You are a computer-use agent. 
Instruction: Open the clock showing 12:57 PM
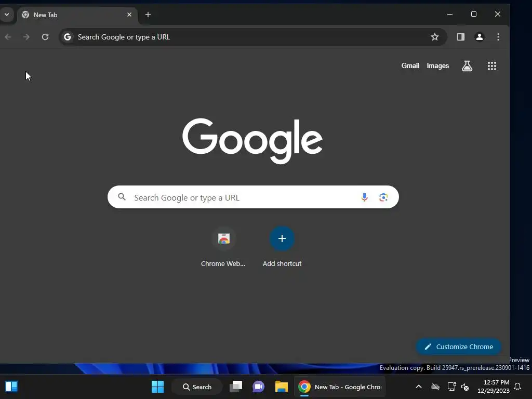493,387
